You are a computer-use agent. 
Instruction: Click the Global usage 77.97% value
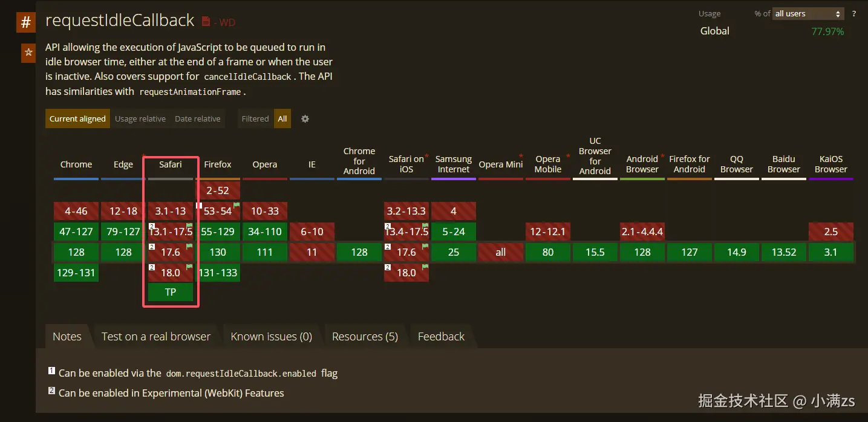point(827,31)
